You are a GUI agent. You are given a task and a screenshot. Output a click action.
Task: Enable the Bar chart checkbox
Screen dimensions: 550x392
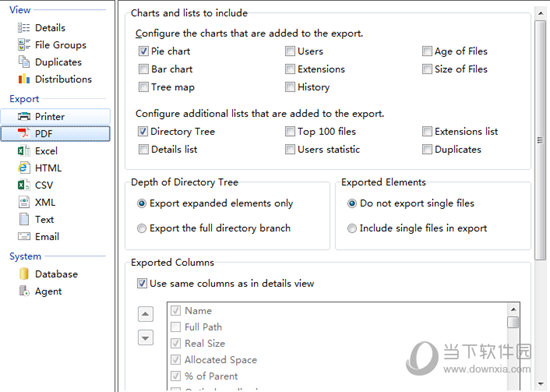pyautogui.click(x=143, y=69)
